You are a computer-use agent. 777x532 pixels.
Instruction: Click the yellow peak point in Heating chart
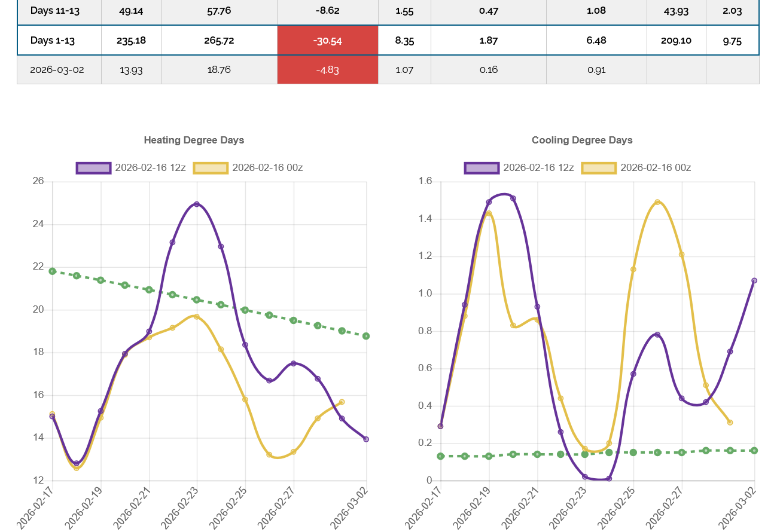pyautogui.click(x=197, y=317)
